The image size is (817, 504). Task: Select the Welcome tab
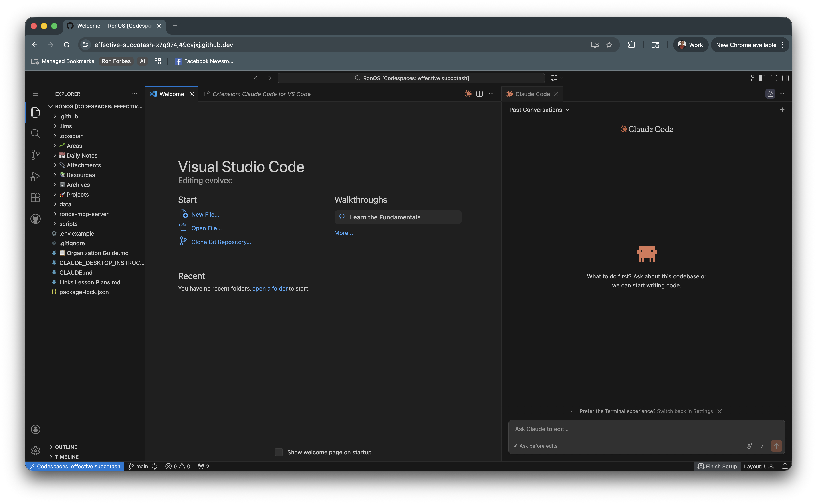(171, 94)
